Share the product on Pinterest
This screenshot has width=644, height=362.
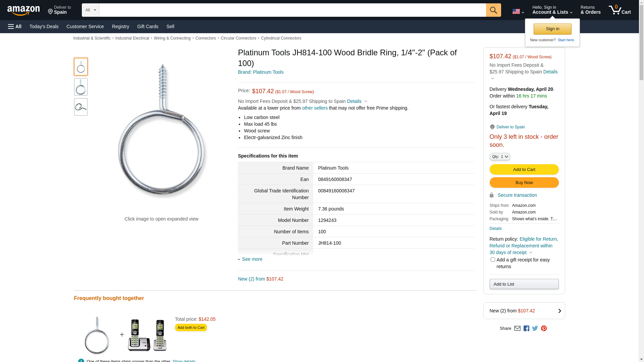pyautogui.click(x=544, y=328)
